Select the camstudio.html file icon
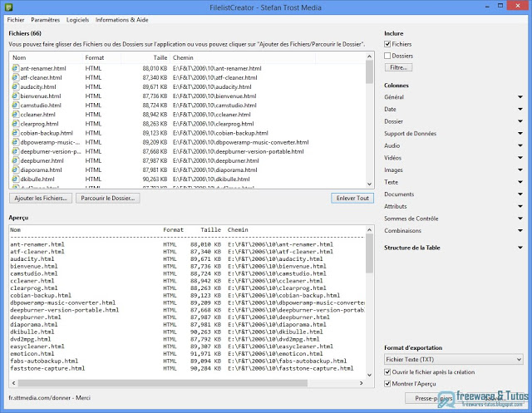The width and height of the screenshot is (532, 413). click(15, 106)
